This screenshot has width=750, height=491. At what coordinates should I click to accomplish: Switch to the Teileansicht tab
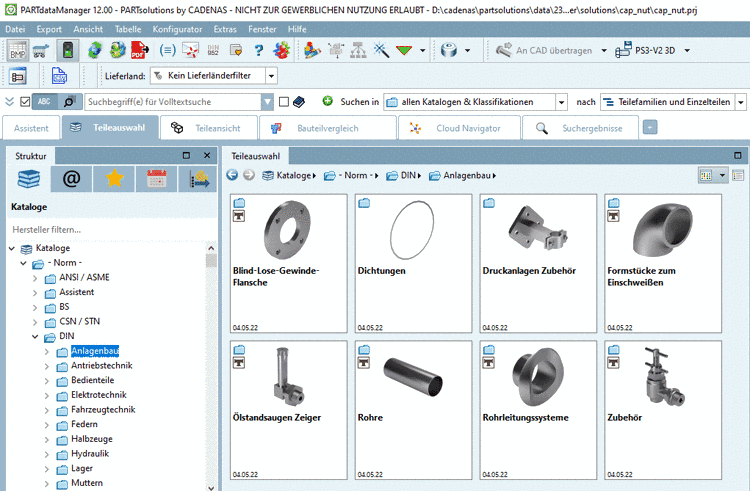pos(209,128)
